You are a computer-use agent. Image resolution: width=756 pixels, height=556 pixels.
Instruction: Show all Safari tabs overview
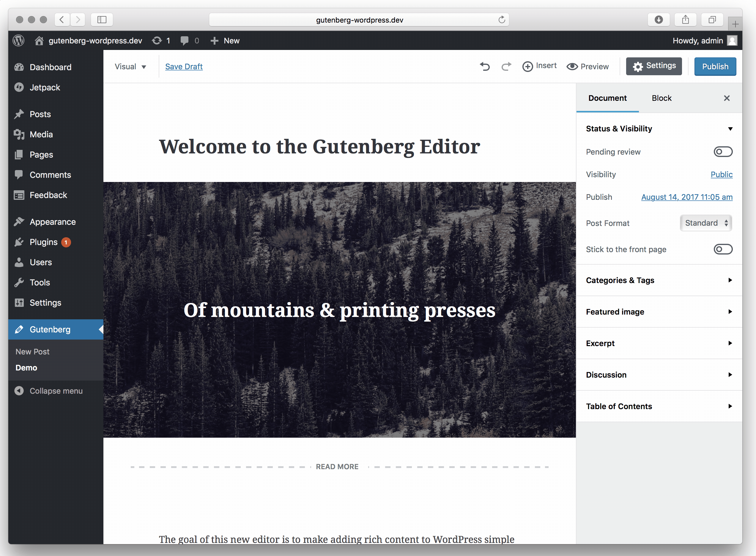712,20
